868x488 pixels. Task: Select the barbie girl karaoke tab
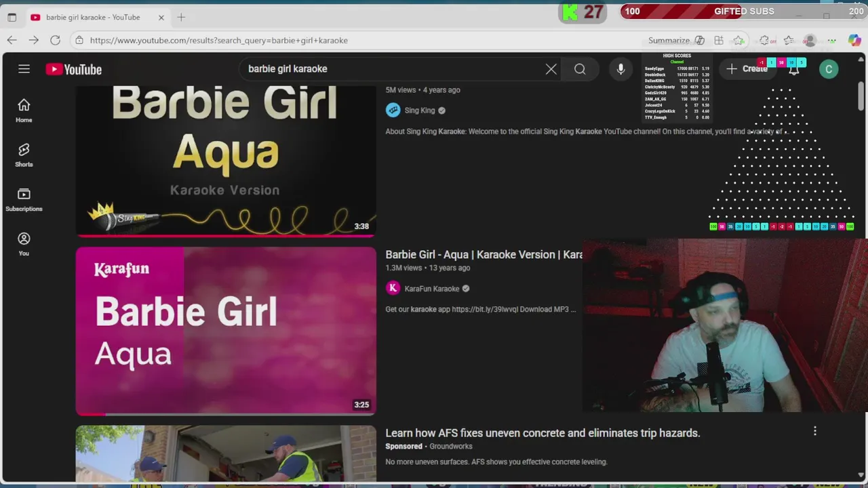[93, 17]
